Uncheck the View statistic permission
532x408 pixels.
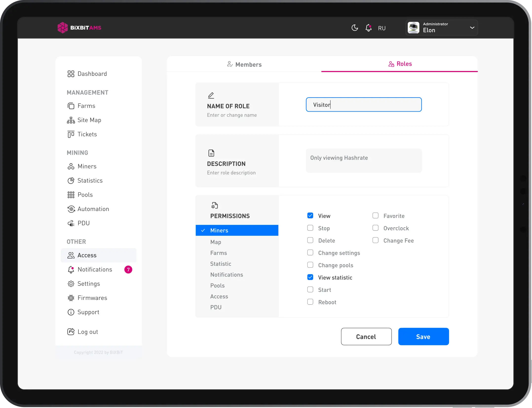click(310, 277)
